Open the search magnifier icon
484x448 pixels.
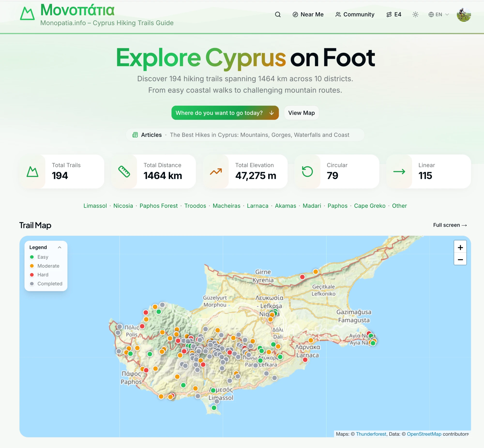coord(278,15)
